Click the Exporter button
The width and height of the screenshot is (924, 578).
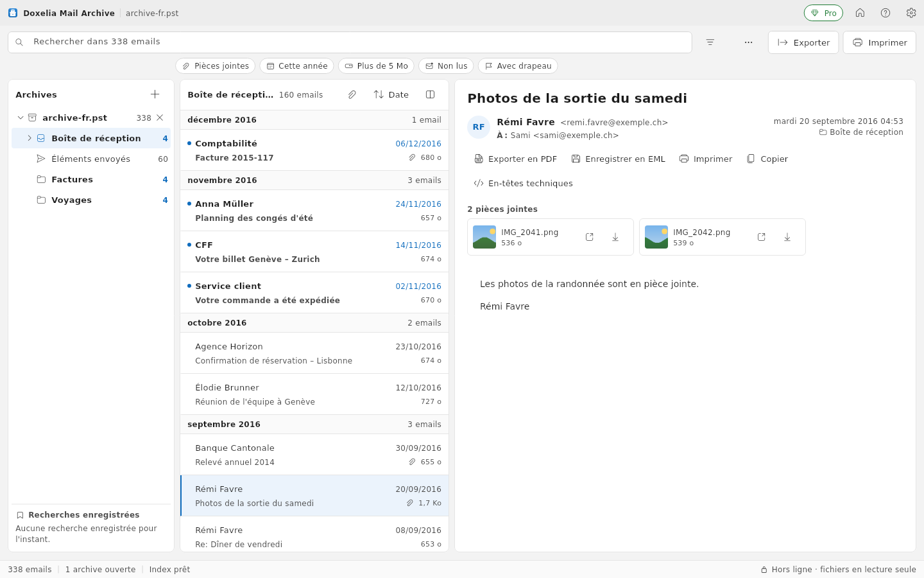803,42
